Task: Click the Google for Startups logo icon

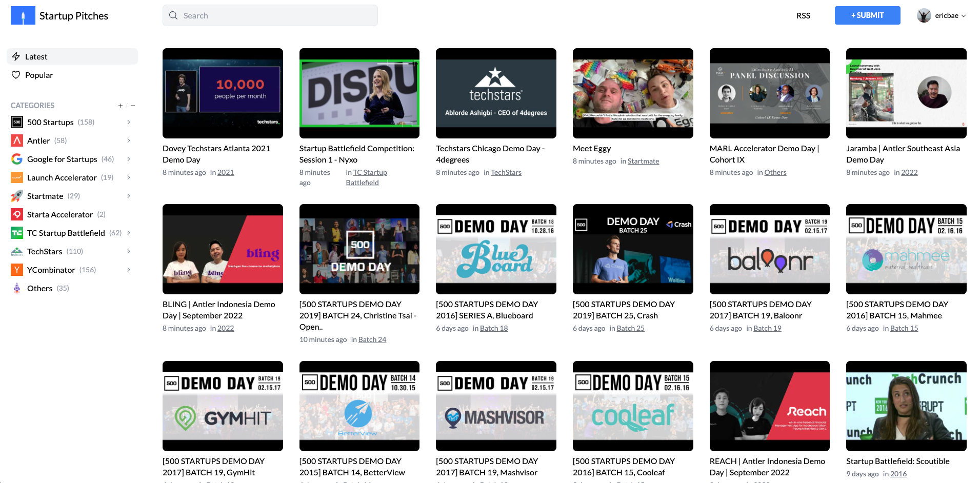Action: [x=17, y=159]
